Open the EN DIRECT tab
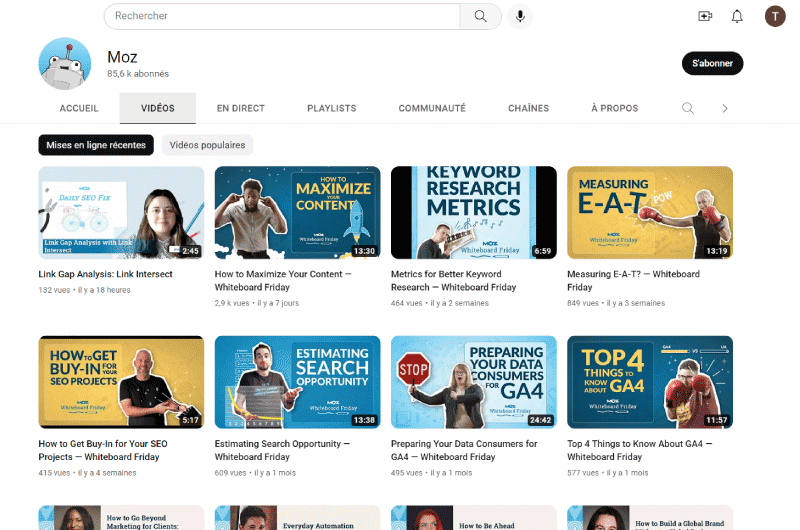 click(x=241, y=108)
